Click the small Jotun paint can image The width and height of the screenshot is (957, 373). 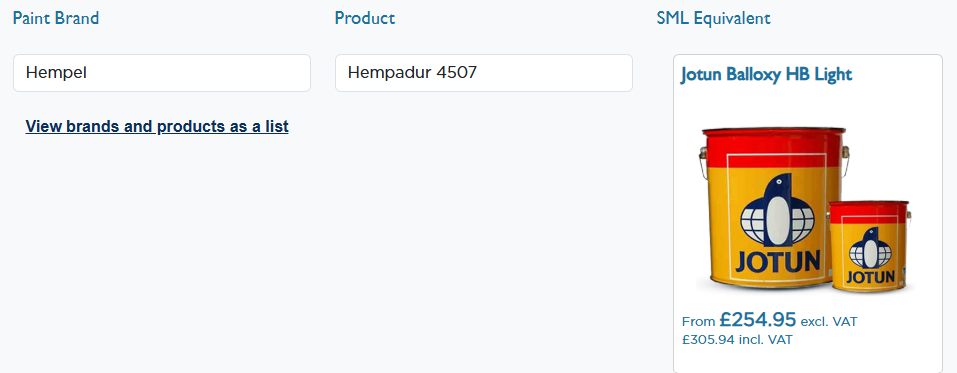pos(870,246)
